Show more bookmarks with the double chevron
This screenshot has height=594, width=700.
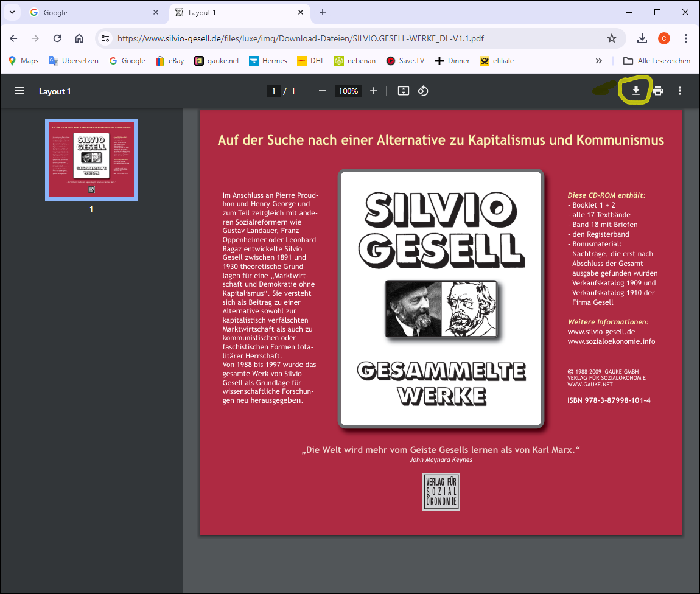[x=599, y=61]
